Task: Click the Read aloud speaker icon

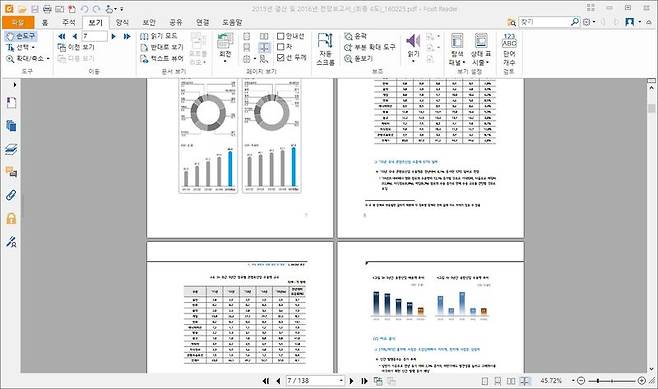Action: coord(413,41)
